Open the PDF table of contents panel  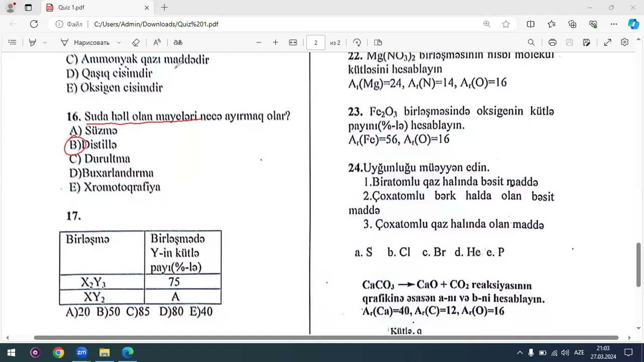click(13, 43)
